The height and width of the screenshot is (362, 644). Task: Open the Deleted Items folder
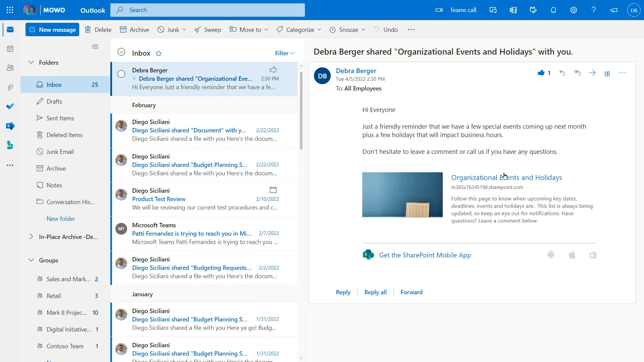(x=65, y=135)
